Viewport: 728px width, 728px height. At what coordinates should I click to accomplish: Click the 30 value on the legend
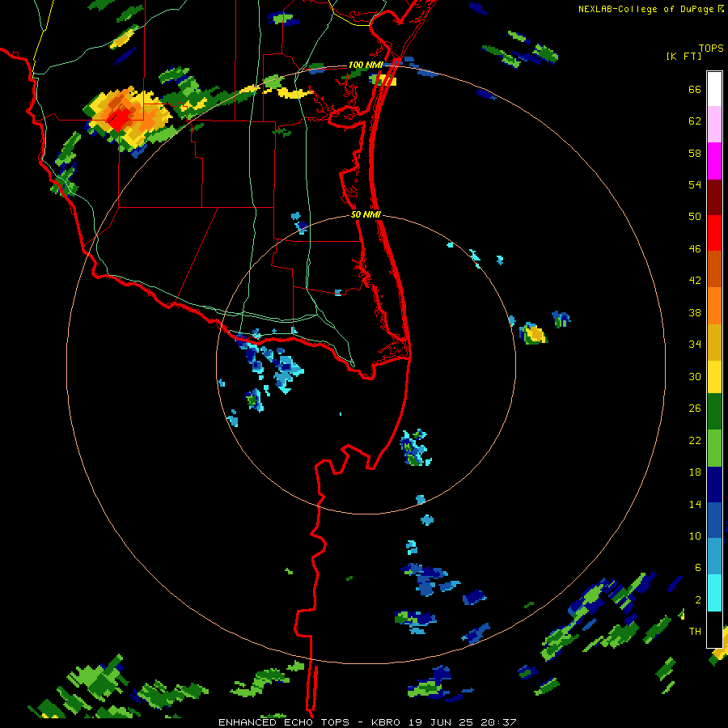[x=695, y=376]
